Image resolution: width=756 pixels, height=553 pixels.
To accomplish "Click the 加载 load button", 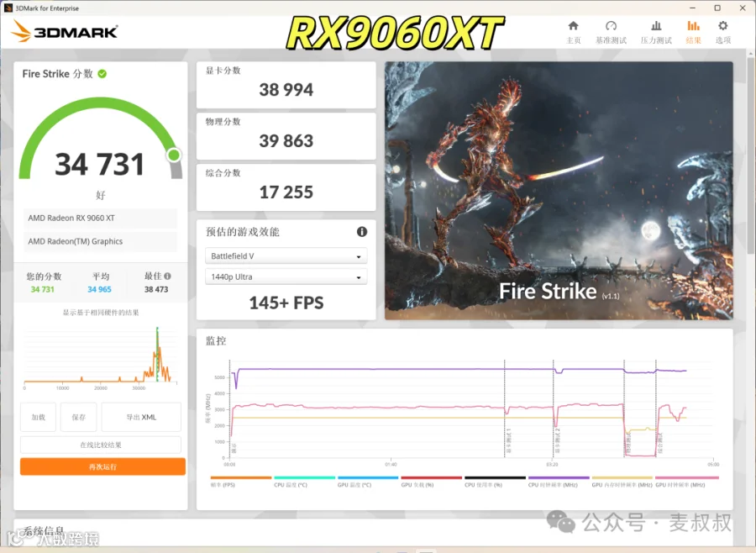I will pyautogui.click(x=38, y=417).
